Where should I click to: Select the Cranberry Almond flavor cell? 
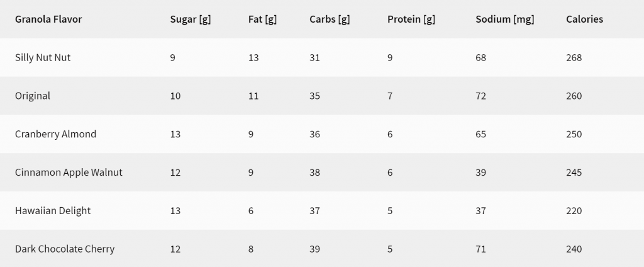coord(55,134)
